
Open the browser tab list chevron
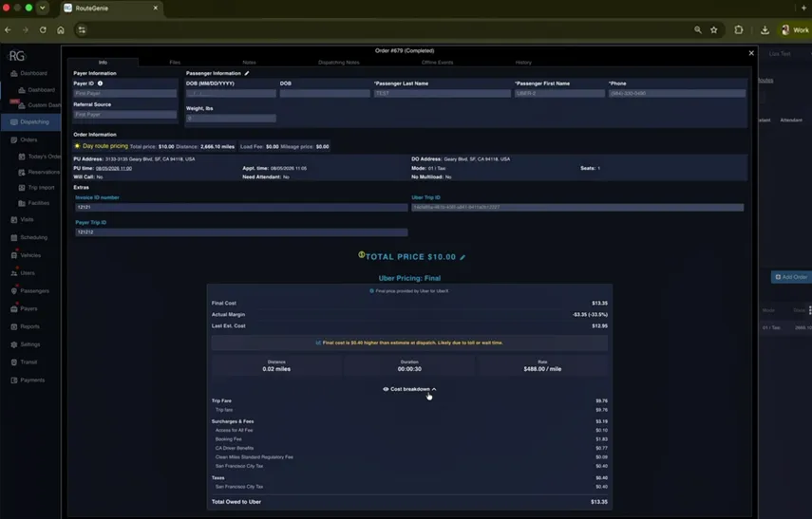43,8
